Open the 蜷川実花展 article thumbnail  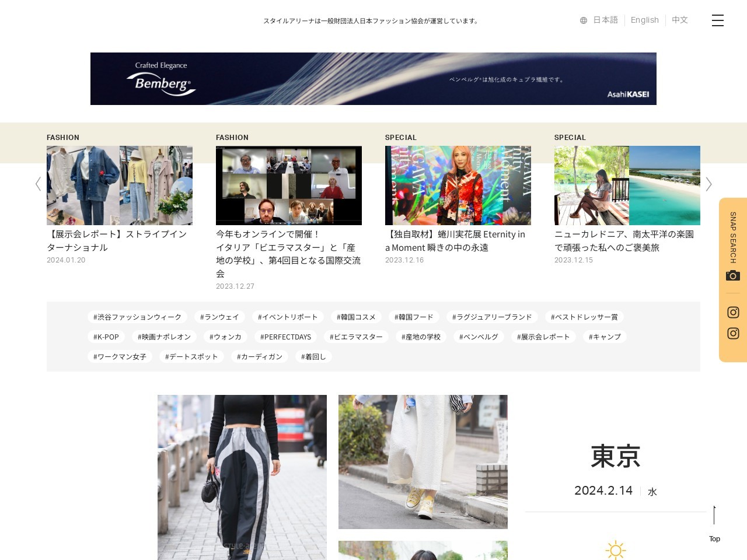[x=458, y=185]
